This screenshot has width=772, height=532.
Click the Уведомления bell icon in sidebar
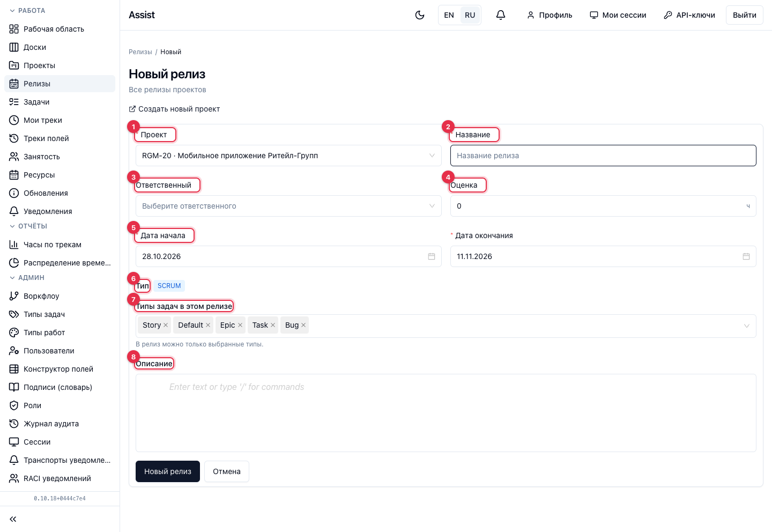[14, 211]
